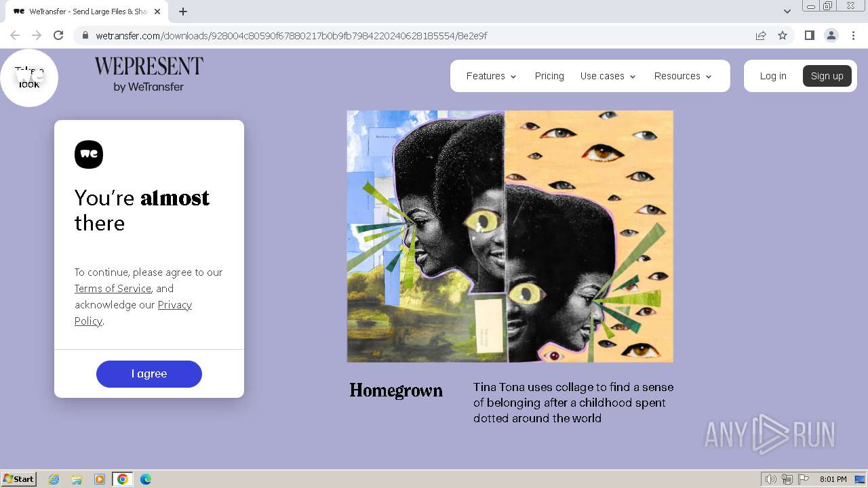Open network status tray icon
This screenshot has height=488, width=868.
coord(787,479)
